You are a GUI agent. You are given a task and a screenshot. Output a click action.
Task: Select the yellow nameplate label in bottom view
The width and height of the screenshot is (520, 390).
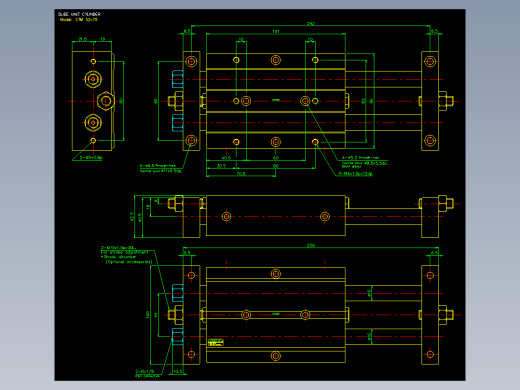[216, 342]
